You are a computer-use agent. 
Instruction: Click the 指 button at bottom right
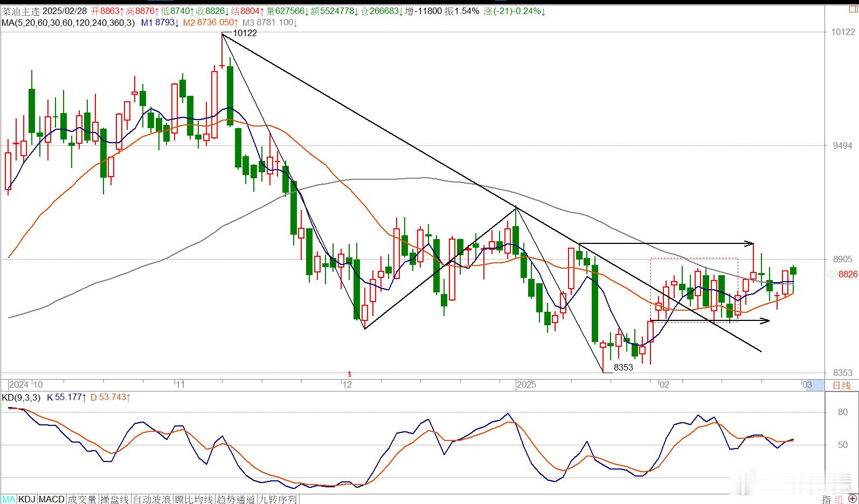click(x=826, y=499)
